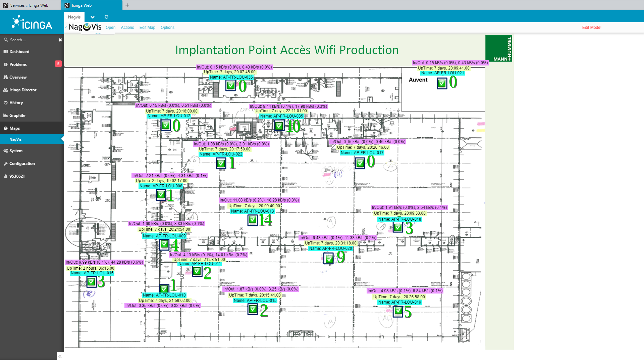This screenshot has height=360, width=644.
Task: Go to Icinga Director in the sidebar
Action: [23, 90]
